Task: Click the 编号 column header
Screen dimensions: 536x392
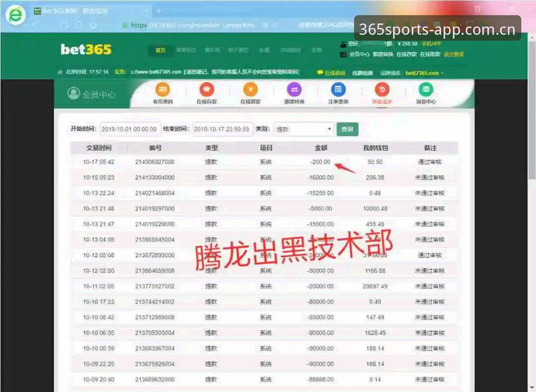Action: tap(155, 148)
